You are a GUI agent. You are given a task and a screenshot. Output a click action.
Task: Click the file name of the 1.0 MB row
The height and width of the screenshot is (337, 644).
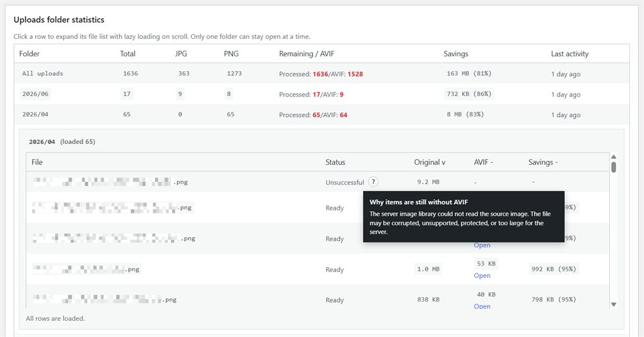[87, 269]
